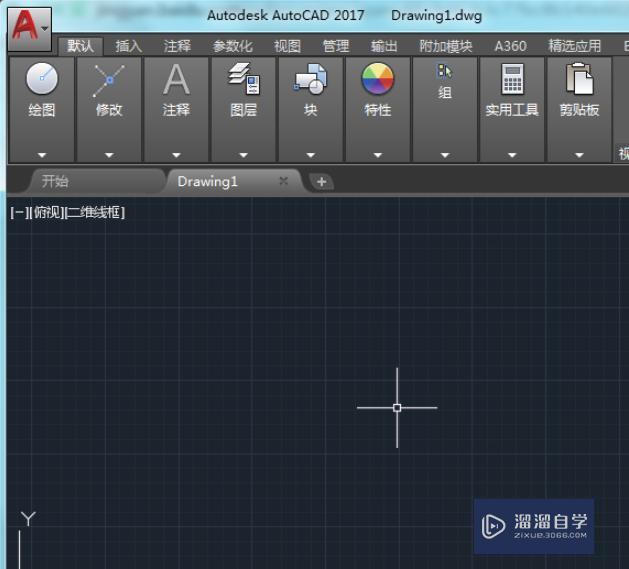Switch to the 精选应用 ribbon tab
This screenshot has height=569, width=629.
tap(574, 47)
